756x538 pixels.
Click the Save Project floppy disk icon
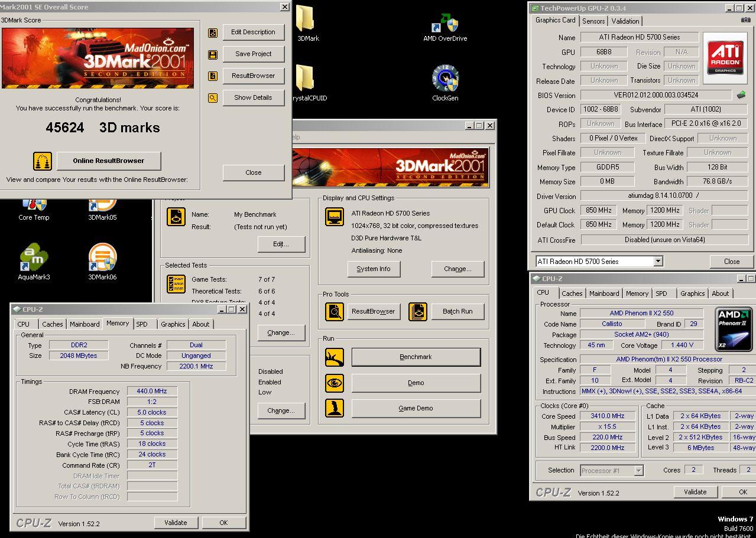213,54
